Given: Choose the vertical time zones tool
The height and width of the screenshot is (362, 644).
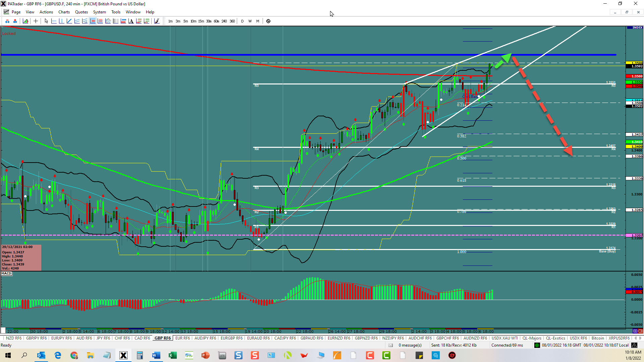Looking at the screenshot, I should tap(115, 21).
